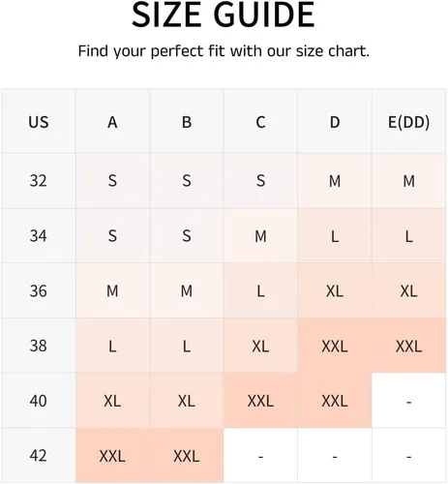Click the M cell for size 34 C

pyautogui.click(x=260, y=236)
